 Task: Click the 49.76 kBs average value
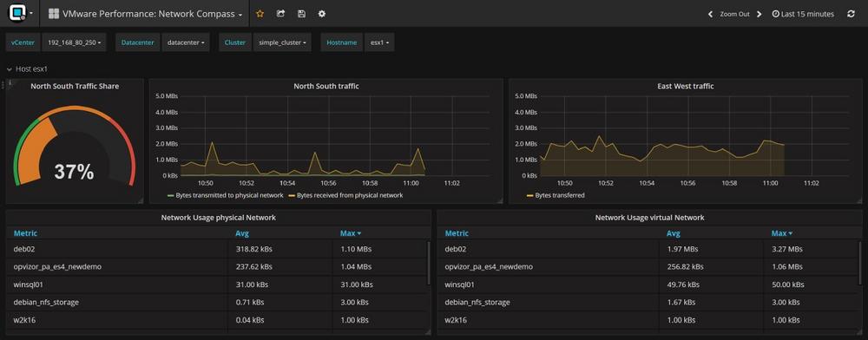683,284
